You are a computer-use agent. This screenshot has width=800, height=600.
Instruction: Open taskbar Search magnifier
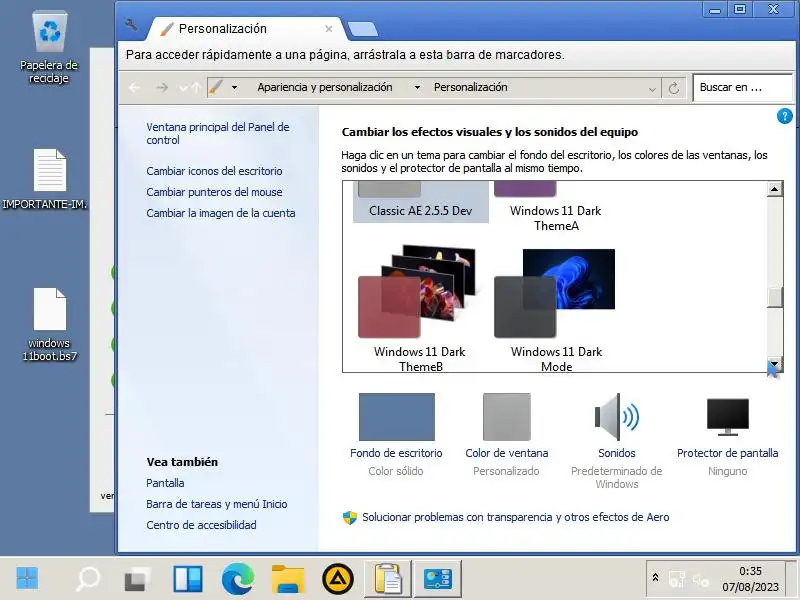tap(88, 579)
